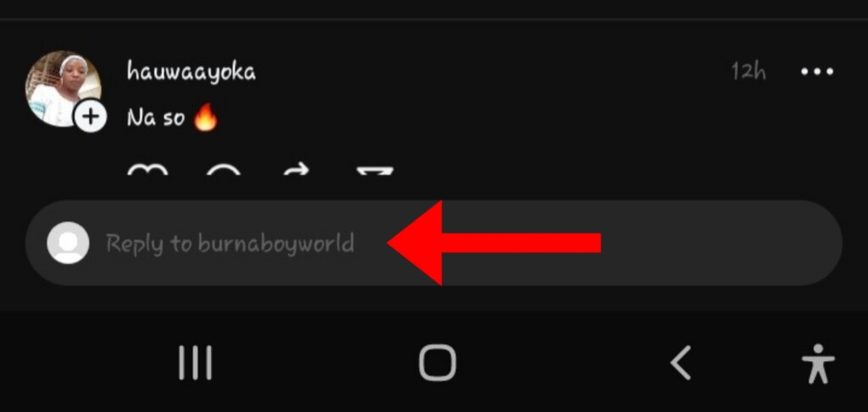The height and width of the screenshot is (412, 868).
Task: Tap the 12h timestamp
Action: point(748,71)
